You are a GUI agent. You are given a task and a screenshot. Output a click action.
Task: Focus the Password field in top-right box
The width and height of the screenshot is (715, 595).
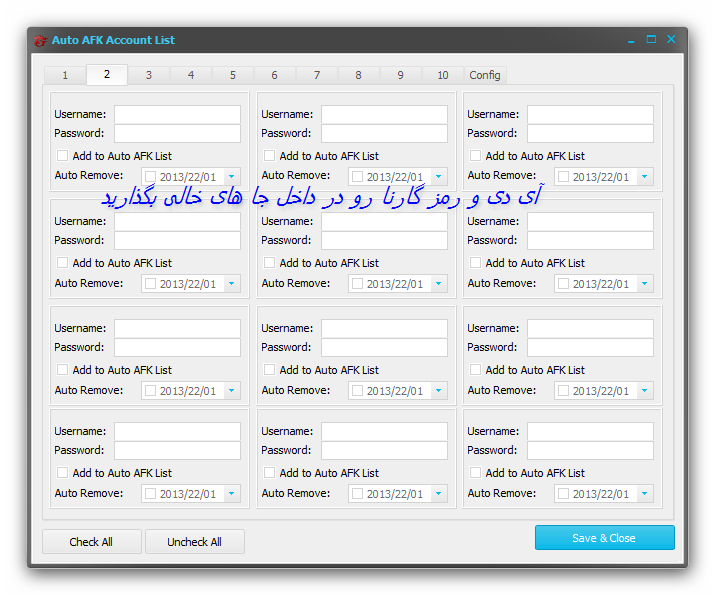pos(591,134)
